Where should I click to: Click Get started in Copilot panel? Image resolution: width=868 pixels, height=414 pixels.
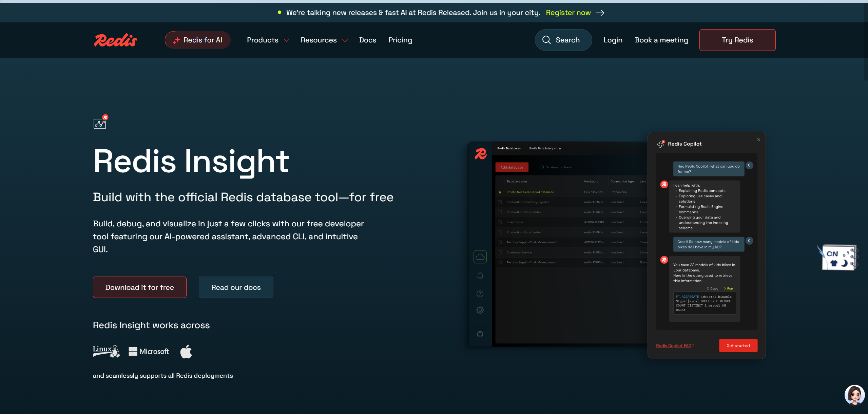[x=738, y=345]
